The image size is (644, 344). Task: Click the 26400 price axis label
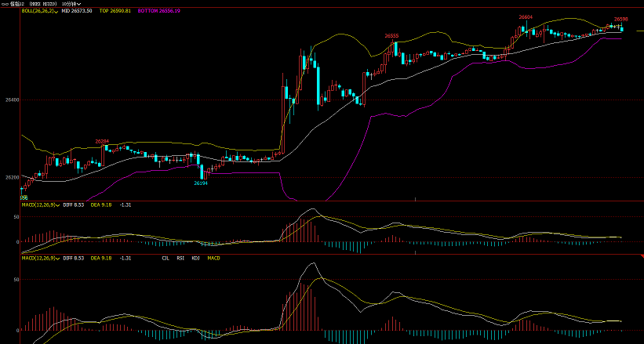tap(12, 100)
